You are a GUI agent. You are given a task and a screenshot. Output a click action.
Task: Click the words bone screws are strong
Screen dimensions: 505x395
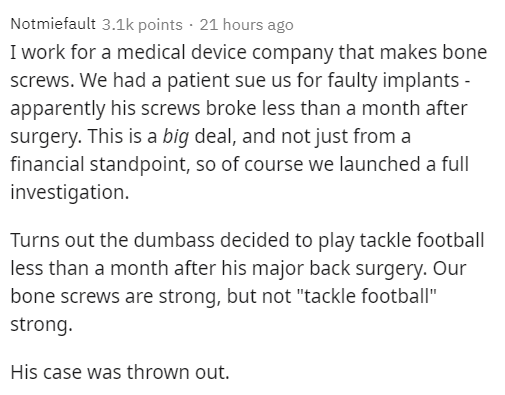point(115,297)
